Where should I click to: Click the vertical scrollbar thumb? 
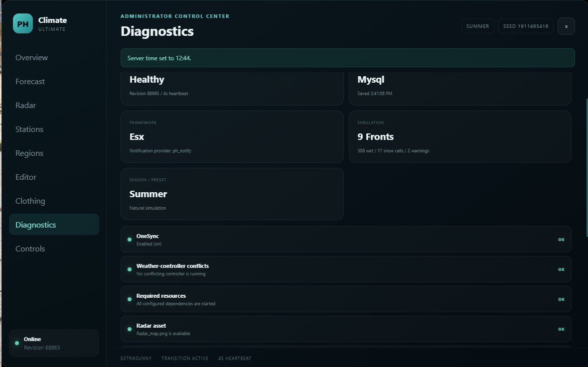(x=587, y=168)
